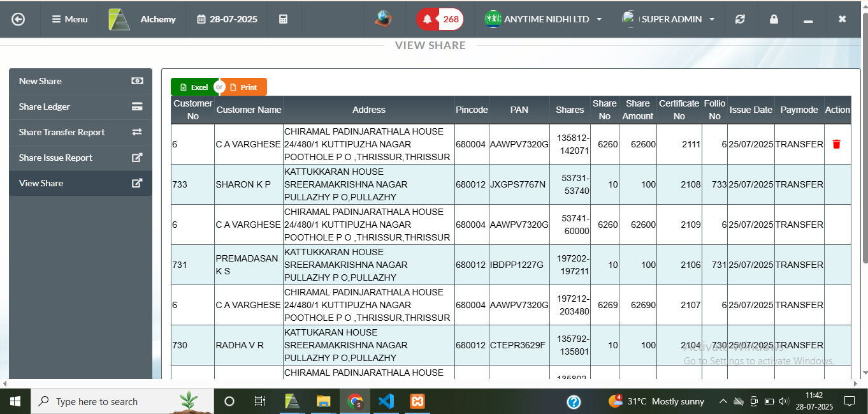Open the date picker showing 28-07-2025

(228, 19)
